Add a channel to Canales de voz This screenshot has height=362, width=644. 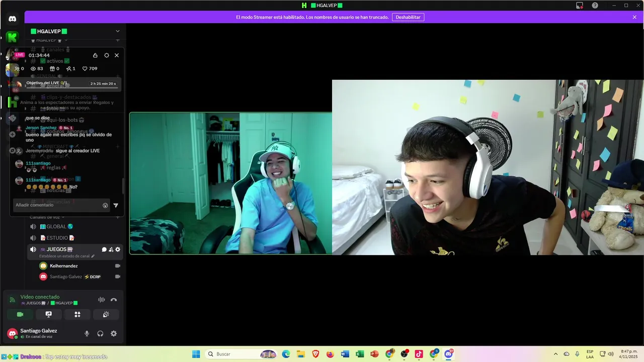click(118, 217)
